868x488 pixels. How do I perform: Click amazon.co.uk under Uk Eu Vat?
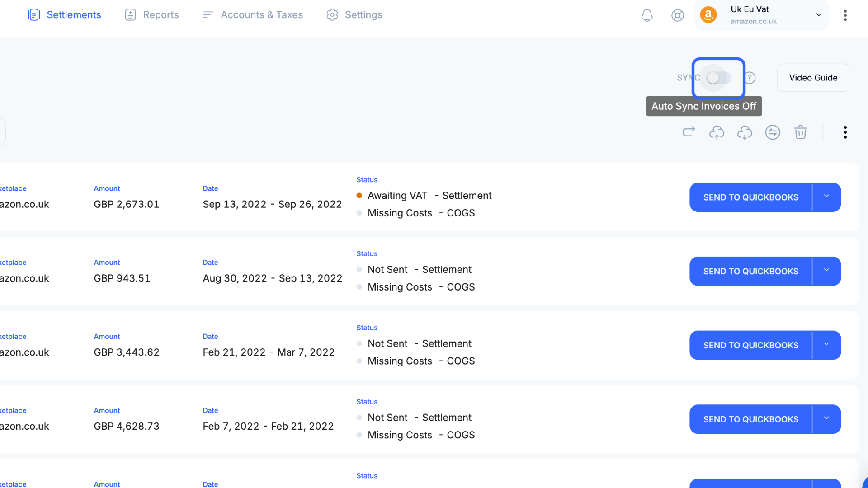(753, 22)
